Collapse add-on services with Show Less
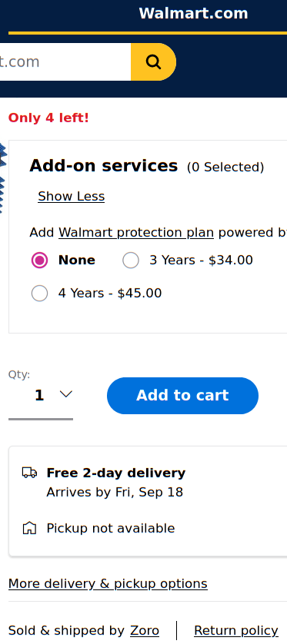 point(71,196)
